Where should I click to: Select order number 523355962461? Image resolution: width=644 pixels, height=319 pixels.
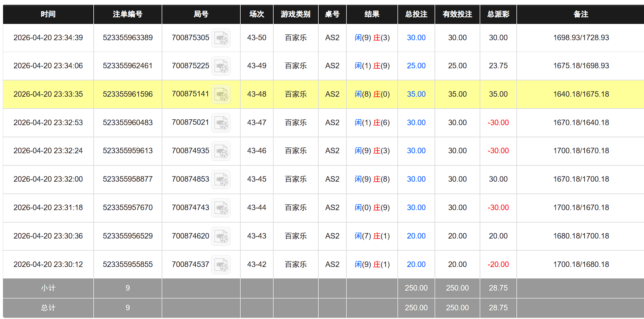128,66
